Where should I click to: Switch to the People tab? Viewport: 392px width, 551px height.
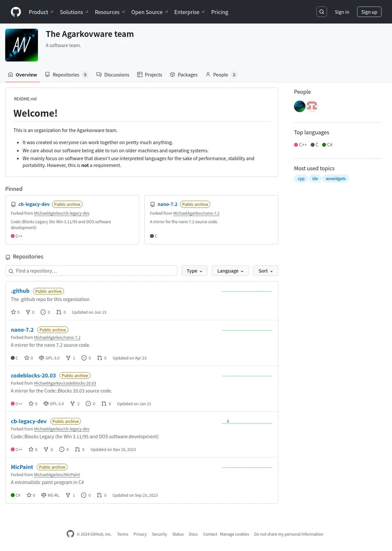pos(221,75)
